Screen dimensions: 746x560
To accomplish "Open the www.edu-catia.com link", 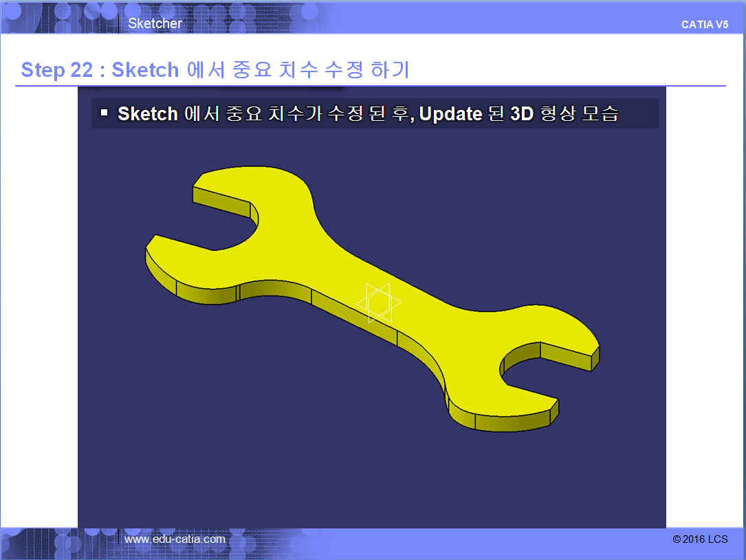I will [x=175, y=539].
